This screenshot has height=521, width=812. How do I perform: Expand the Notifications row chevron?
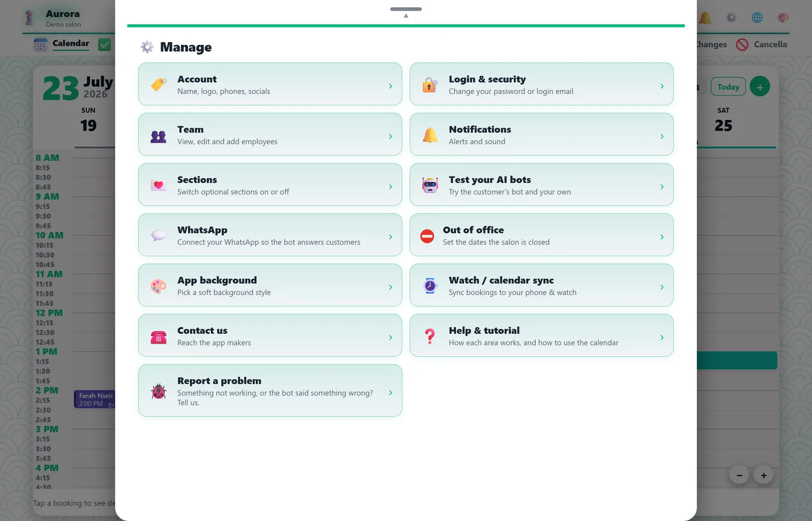tap(662, 136)
